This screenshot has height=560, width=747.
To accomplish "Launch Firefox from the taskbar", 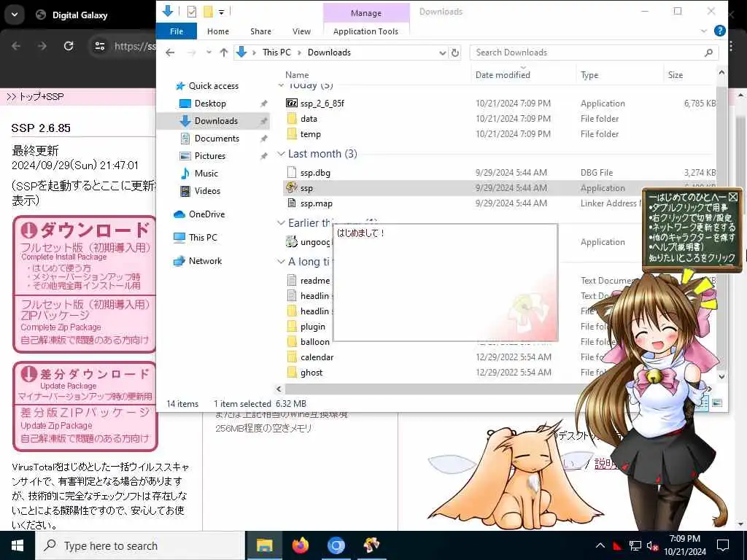I will [x=300, y=545].
